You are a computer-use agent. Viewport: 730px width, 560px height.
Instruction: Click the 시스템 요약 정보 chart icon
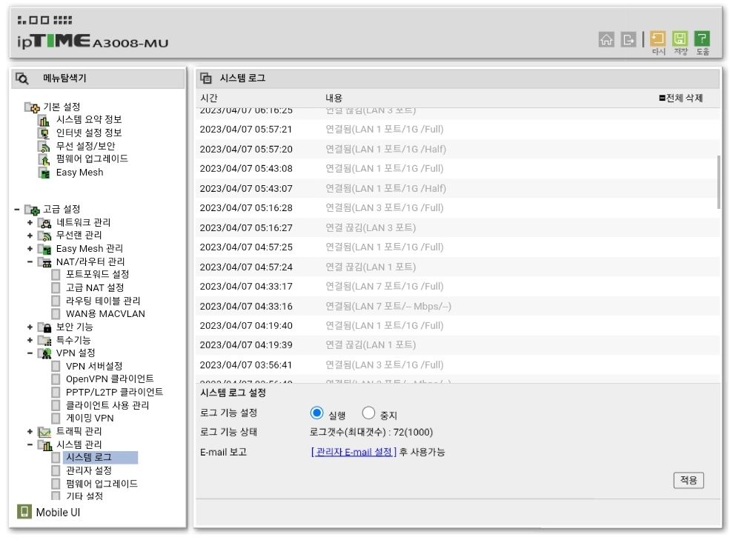[x=44, y=120]
